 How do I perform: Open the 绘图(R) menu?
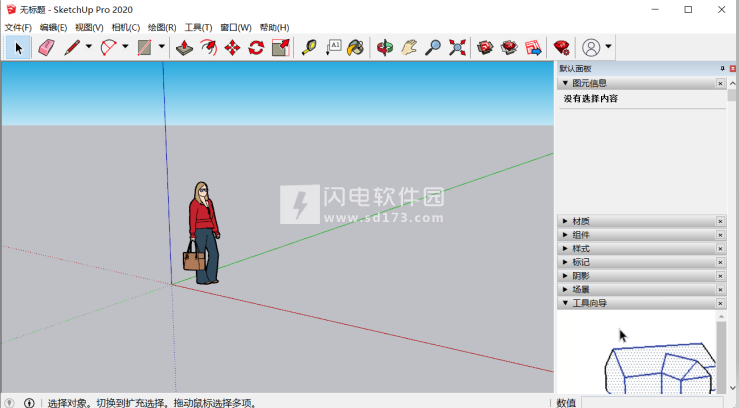click(x=162, y=27)
